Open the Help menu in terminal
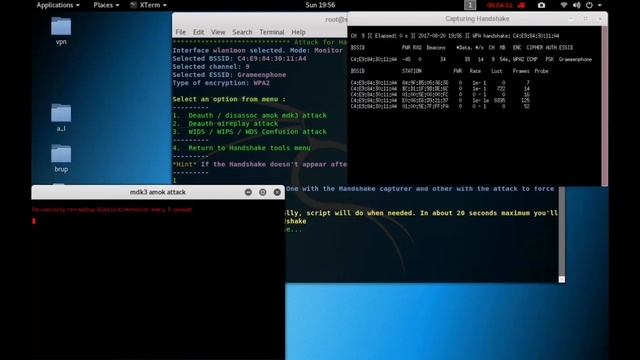640x360 pixels. click(298, 32)
